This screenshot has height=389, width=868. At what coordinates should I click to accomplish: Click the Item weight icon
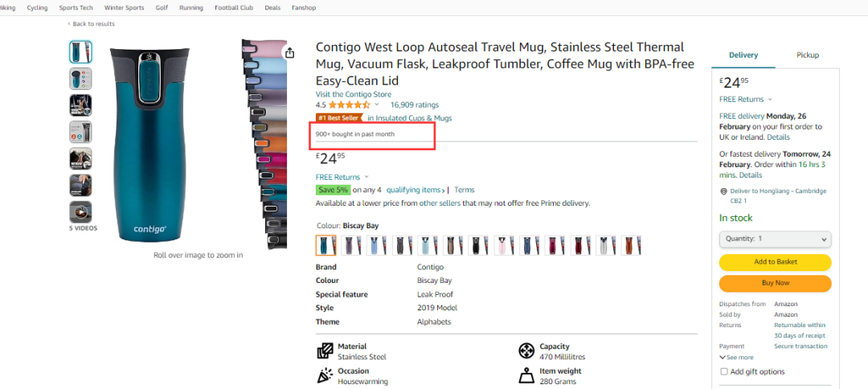[526, 375]
